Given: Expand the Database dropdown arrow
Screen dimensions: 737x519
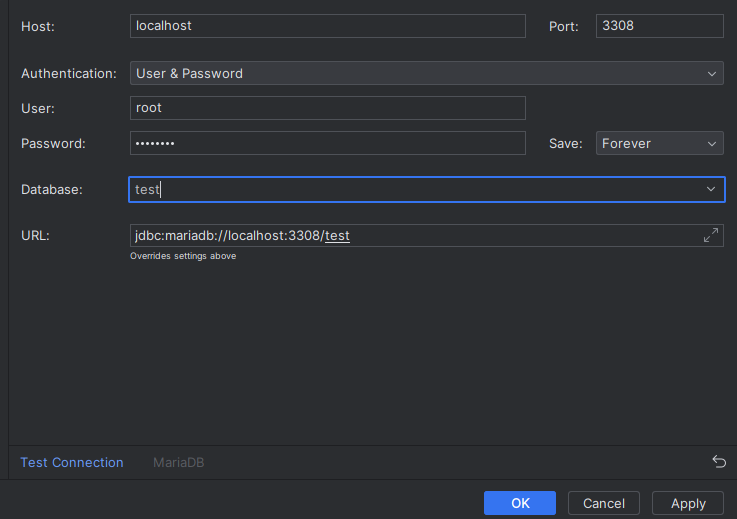Looking at the screenshot, I should [711, 189].
